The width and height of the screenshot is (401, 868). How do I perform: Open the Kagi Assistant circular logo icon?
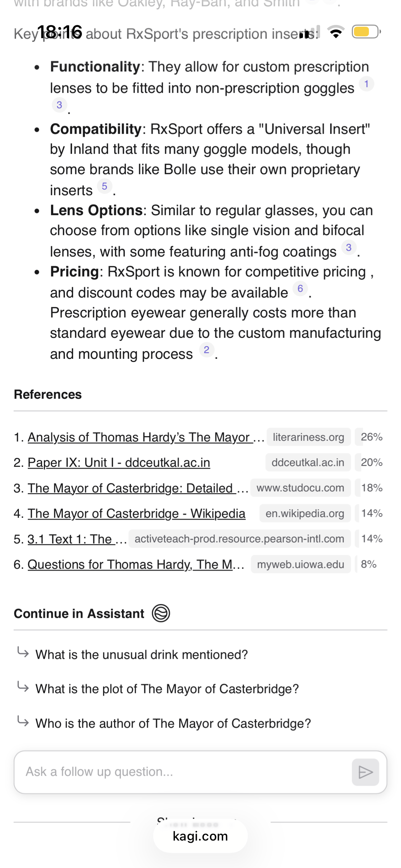(x=161, y=613)
